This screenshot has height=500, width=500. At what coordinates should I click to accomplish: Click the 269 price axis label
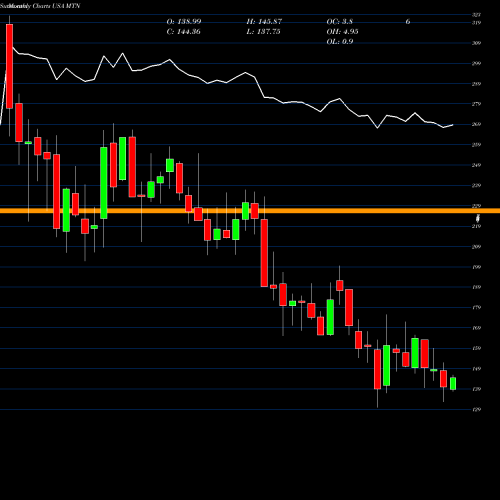(476, 124)
